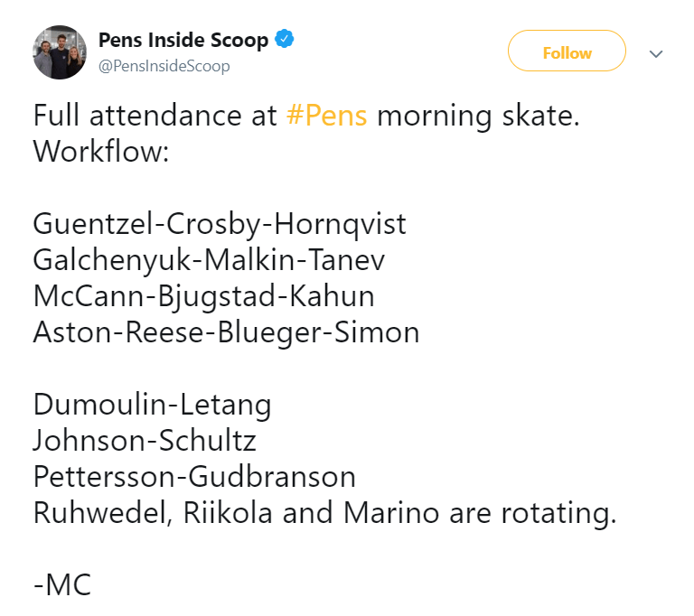694x616 pixels.
Task: Click the '-MC' signature text
Action: point(62,584)
